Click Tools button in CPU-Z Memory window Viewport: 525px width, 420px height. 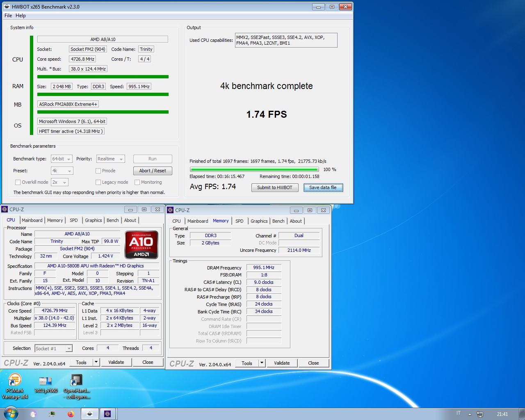tap(247, 363)
